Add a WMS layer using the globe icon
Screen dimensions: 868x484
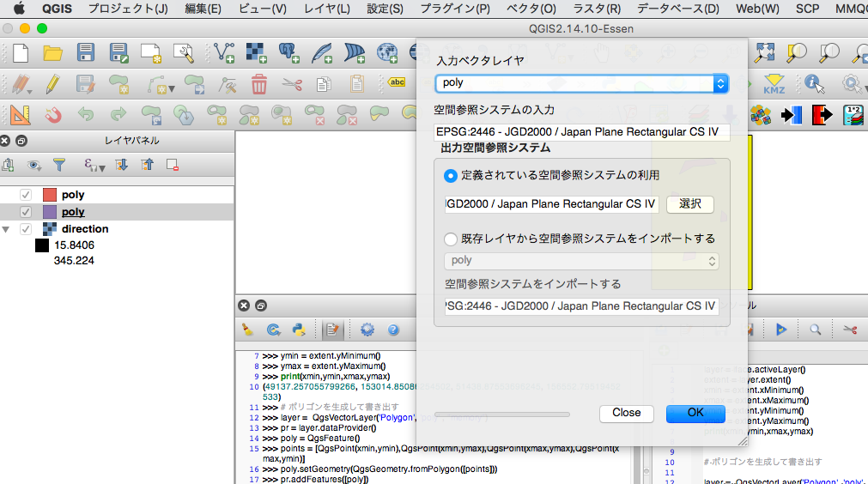click(387, 52)
